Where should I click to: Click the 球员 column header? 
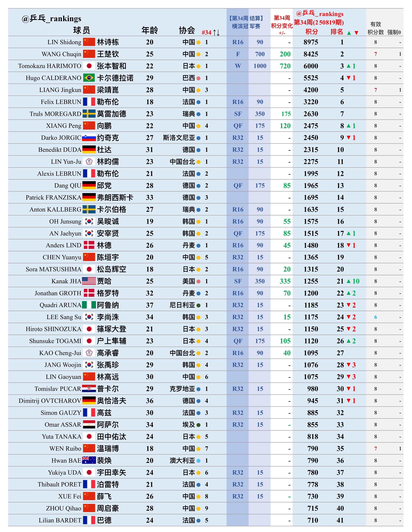82,31
